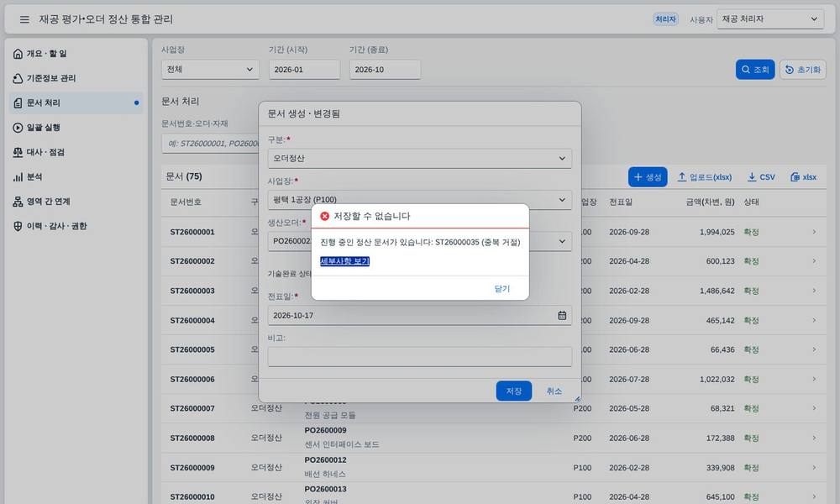Open the 생산오더 dropdown chevron
Image resolution: width=840 pixels, height=504 pixels.
pos(562,241)
